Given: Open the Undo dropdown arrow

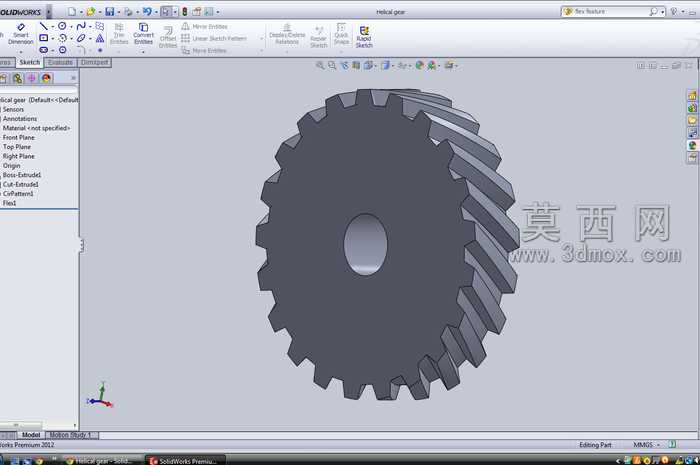Looking at the screenshot, I should [156, 12].
